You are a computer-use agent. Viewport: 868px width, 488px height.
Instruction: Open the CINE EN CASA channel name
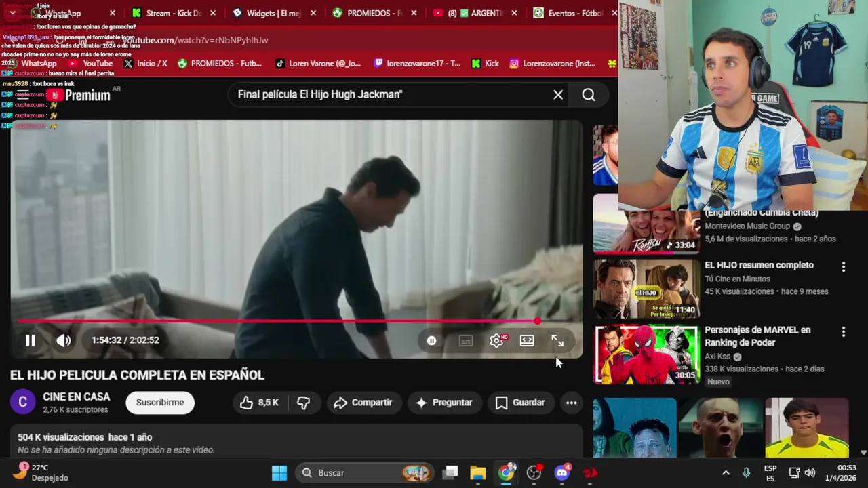click(x=77, y=397)
